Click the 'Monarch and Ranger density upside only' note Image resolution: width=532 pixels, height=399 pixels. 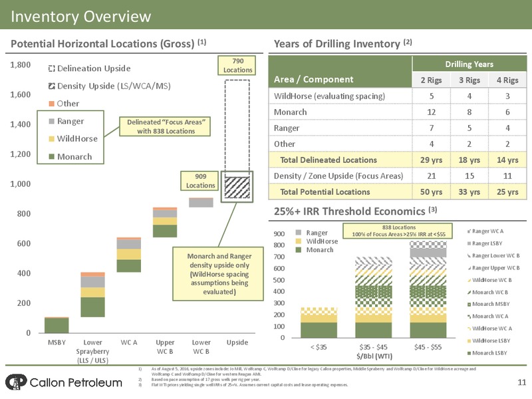coord(219,274)
